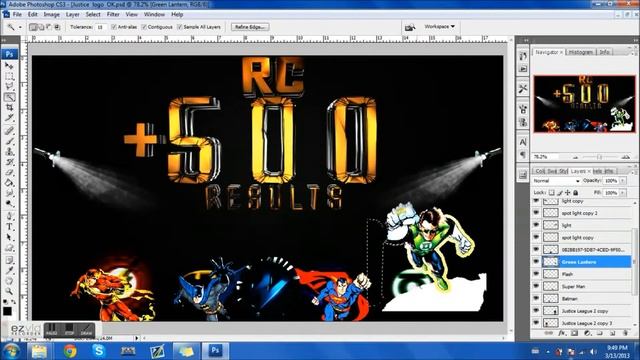The image size is (640, 360).
Task: Select the Healing Brush tool
Action: pos(9,131)
